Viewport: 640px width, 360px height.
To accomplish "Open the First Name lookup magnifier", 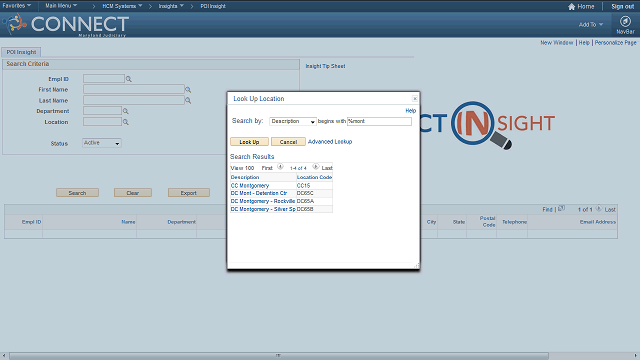I will tap(188, 90).
